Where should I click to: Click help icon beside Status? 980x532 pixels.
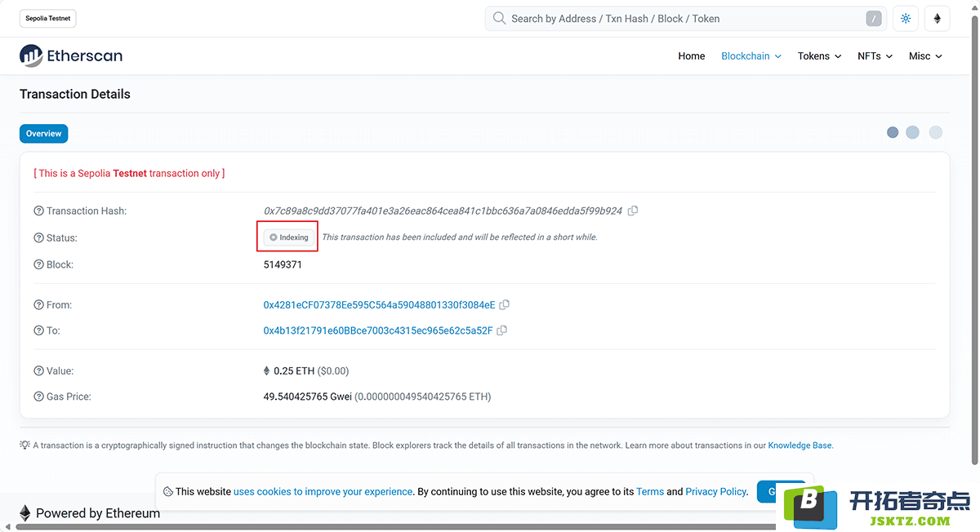(x=38, y=237)
